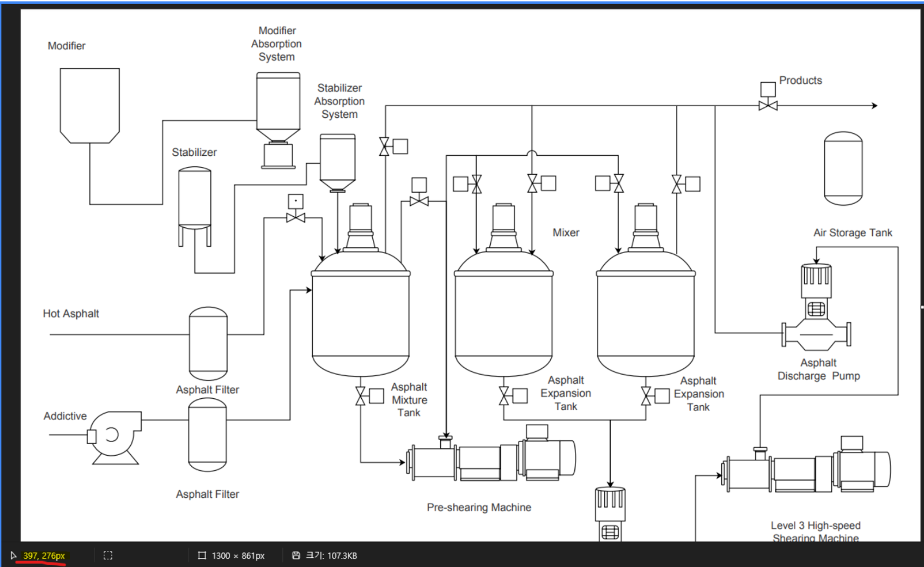This screenshot has height=567, width=924.
Task: Click the canvas dimensions icon in status bar
Action: [x=202, y=555]
